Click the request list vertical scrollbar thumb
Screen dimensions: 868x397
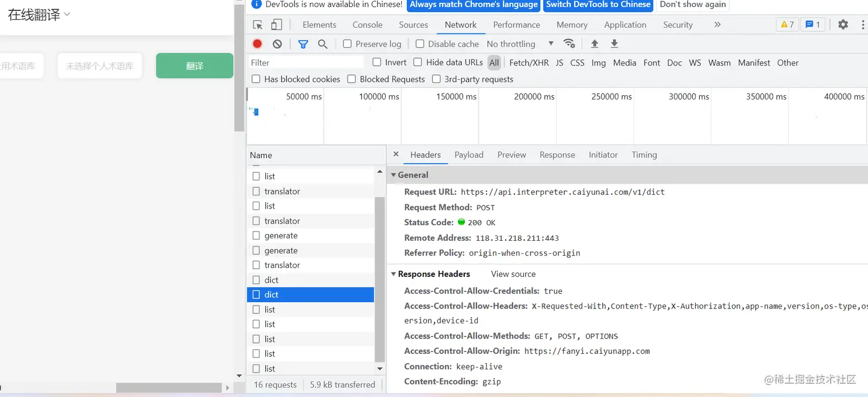[379, 279]
